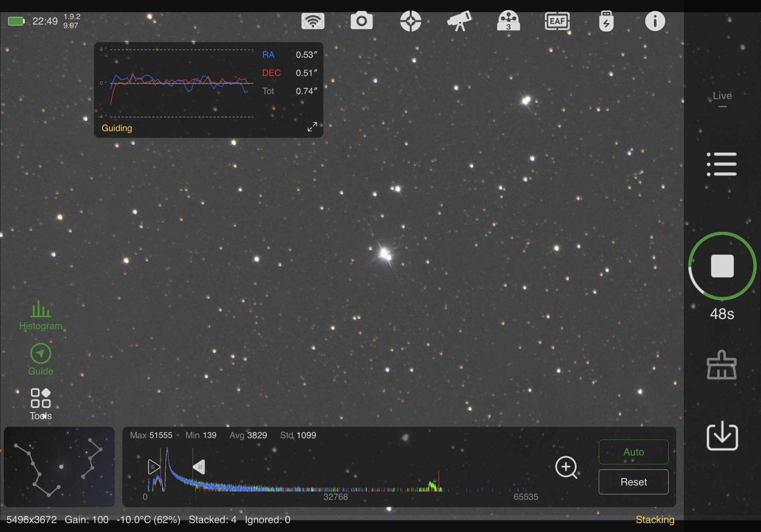761x532 pixels.
Task: Zoom in the histogram with magnifier
Action: pos(566,467)
